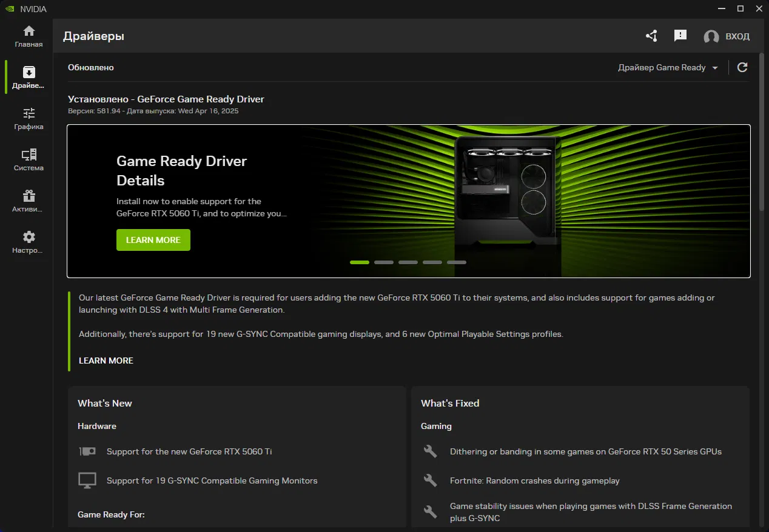Viewport: 769px width, 532px height.
Task: Switch to third carousel slide indicator
Action: click(x=408, y=262)
